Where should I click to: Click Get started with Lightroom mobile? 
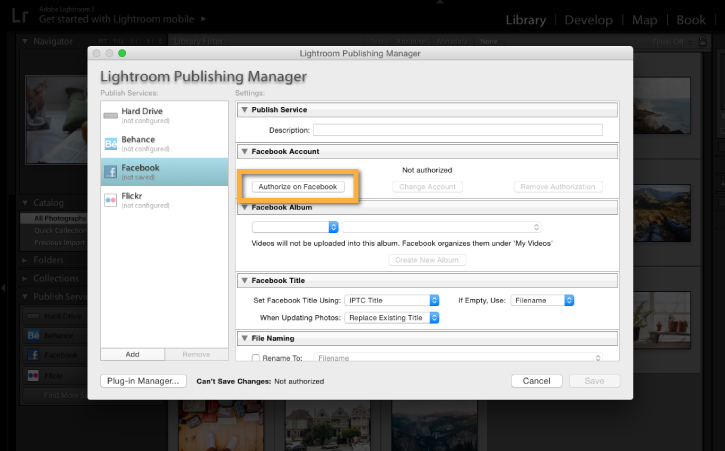(117, 19)
